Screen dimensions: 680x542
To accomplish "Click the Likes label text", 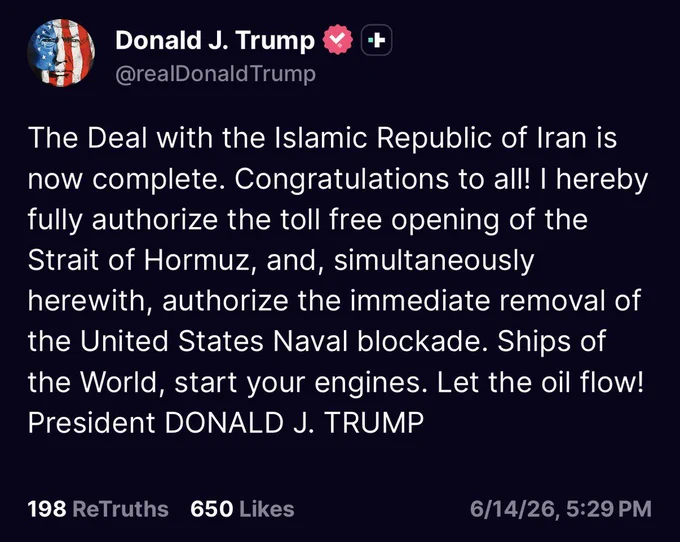I will click(x=266, y=509).
